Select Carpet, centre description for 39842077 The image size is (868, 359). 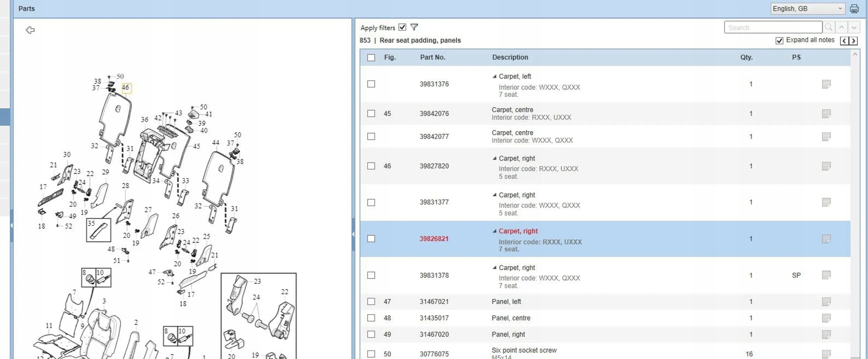click(512, 133)
